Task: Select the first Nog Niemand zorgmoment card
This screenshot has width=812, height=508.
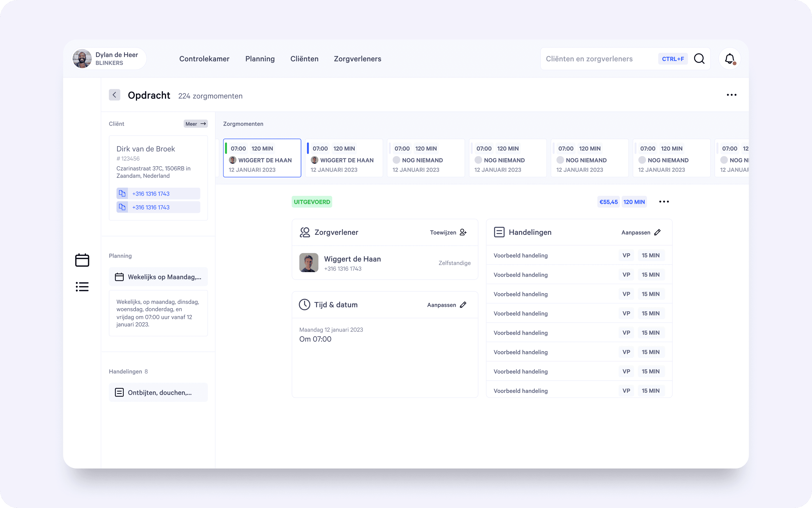Action: (426, 158)
